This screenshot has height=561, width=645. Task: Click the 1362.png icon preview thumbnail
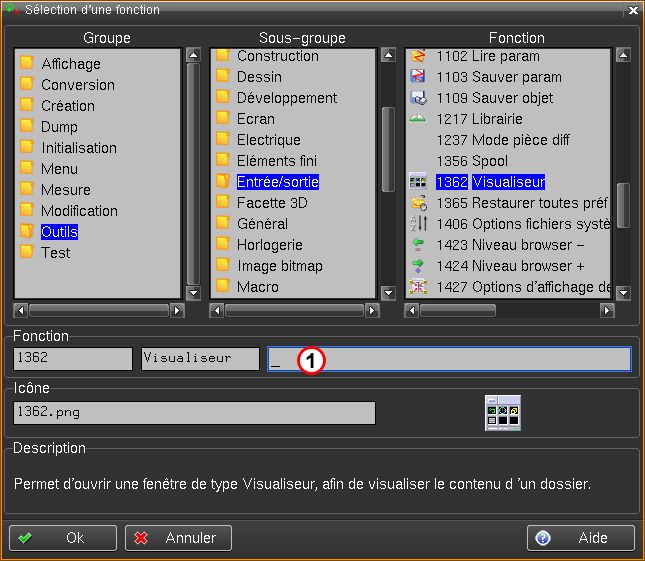(503, 412)
